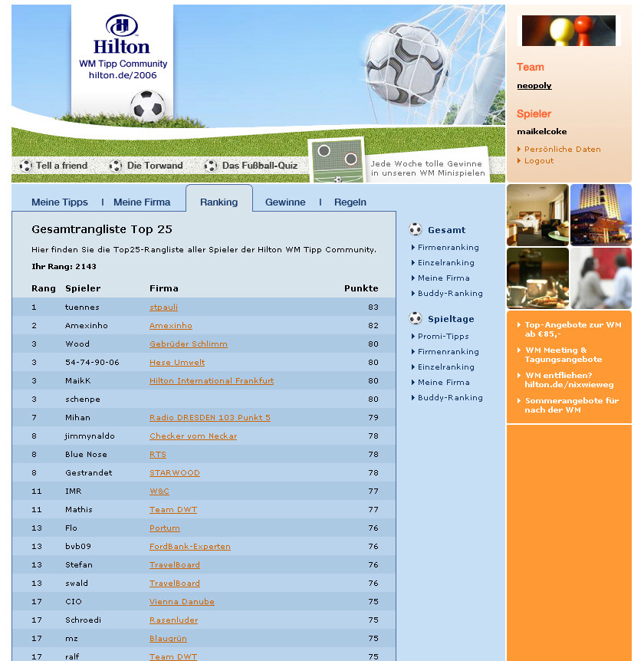
Task: Open the Amexinho company link
Action: (x=171, y=325)
